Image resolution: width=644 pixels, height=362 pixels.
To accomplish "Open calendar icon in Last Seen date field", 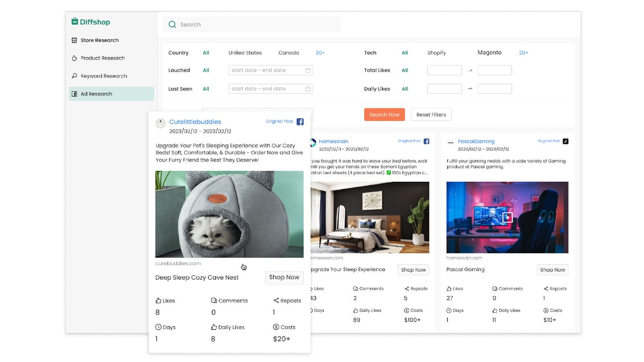I will [x=308, y=89].
